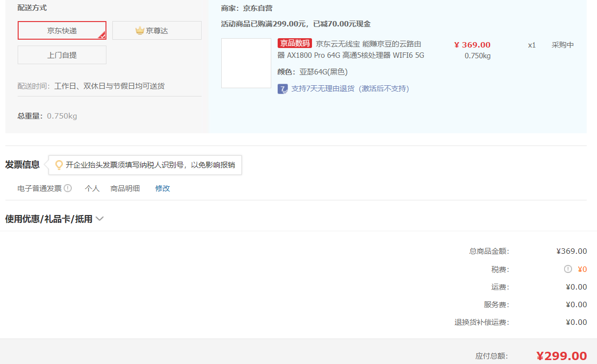This screenshot has height=364, width=597.
Task: Click the 颜色: 亚瑟64G(黑色) spec text
Action: 312,72
